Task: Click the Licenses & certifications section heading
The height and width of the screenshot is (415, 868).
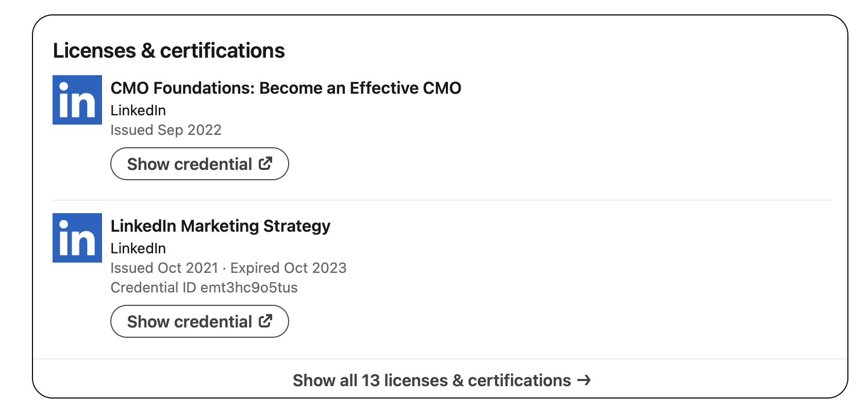Action: coord(169,50)
